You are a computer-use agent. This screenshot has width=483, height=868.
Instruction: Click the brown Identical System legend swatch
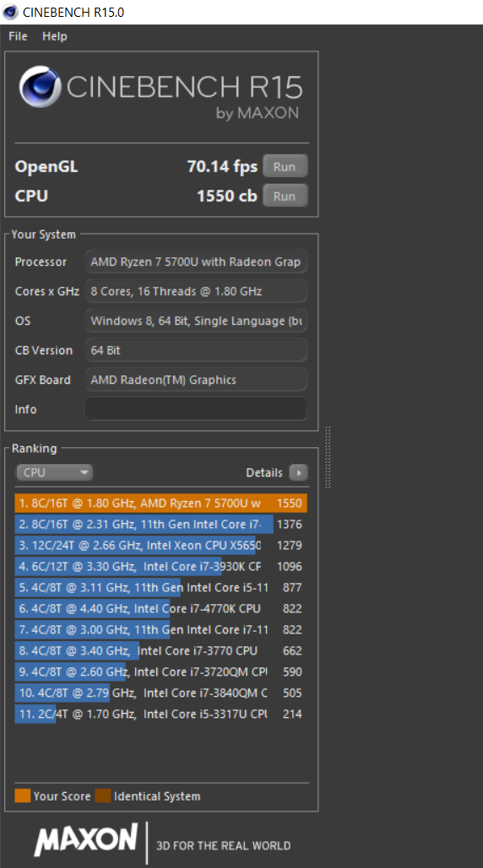(103, 796)
